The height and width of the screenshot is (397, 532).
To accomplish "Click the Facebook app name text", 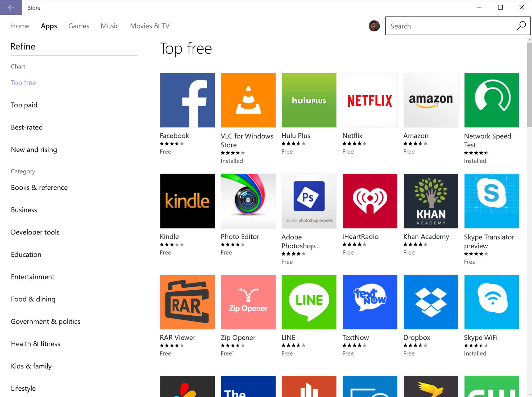I will tap(174, 136).
